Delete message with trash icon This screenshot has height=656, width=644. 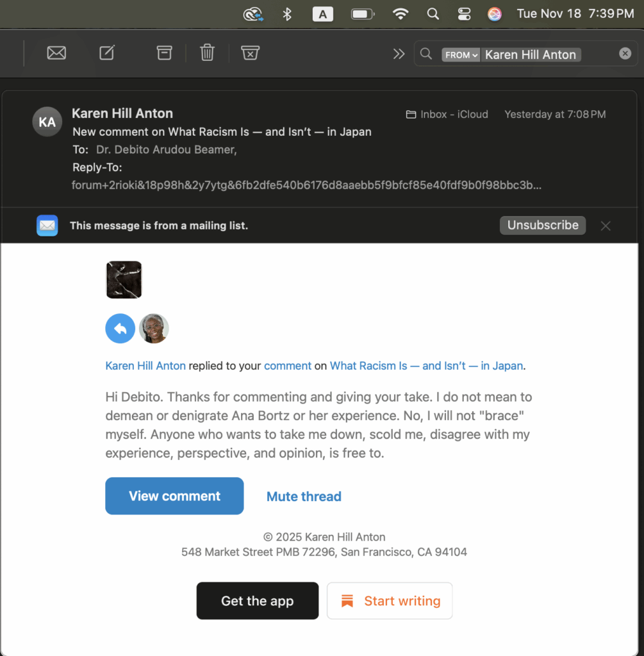tap(207, 53)
